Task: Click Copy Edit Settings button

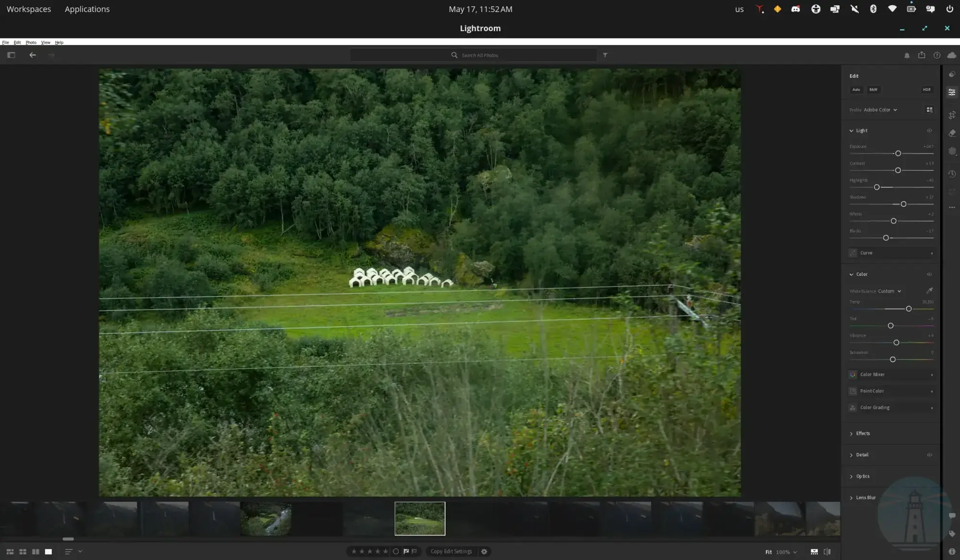Action: (x=451, y=551)
